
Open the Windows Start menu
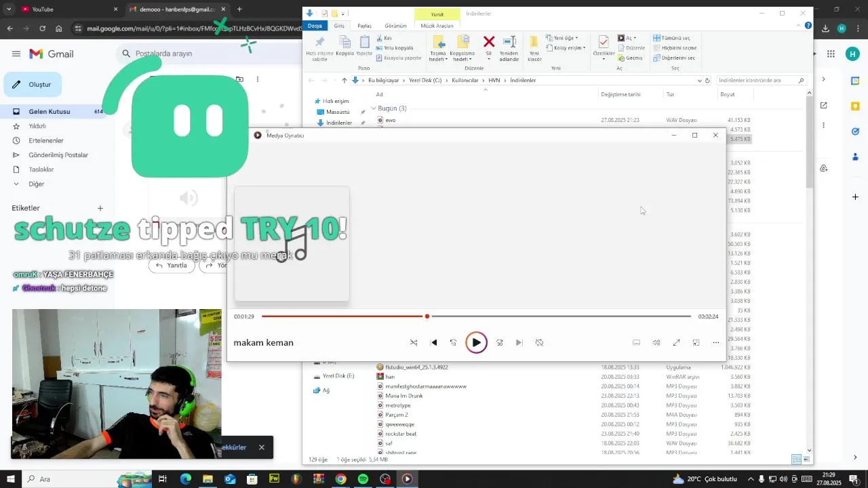(10, 479)
